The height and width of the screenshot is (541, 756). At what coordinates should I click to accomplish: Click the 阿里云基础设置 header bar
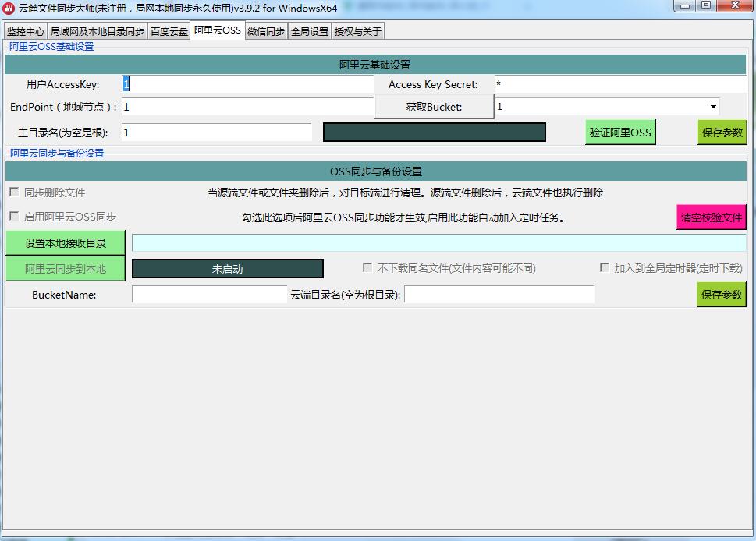tap(375, 65)
